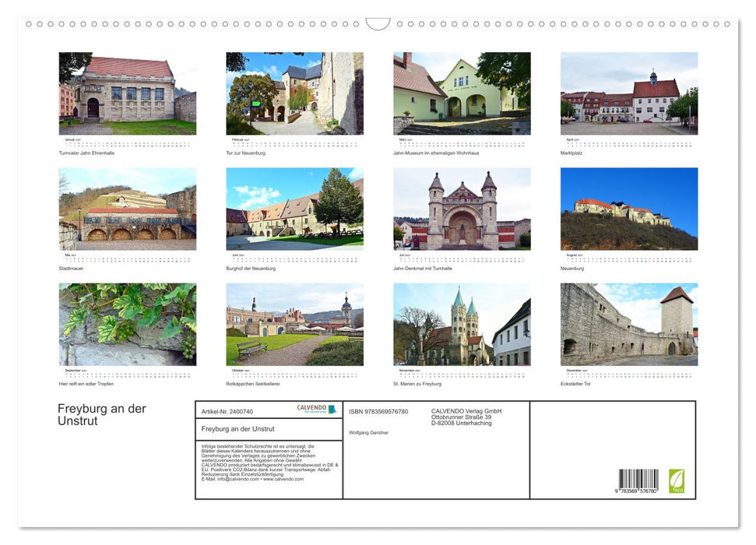Image resolution: width=756 pixels, height=545 pixels.
Task: Click the caption 'Jahn-Denkmal mit Turnhalle'
Action: [x=423, y=269]
